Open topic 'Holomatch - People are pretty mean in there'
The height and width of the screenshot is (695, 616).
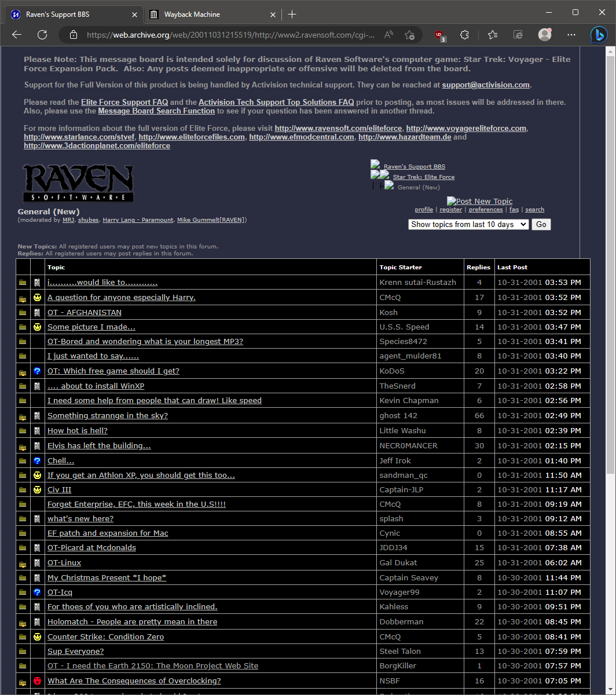[133, 622]
